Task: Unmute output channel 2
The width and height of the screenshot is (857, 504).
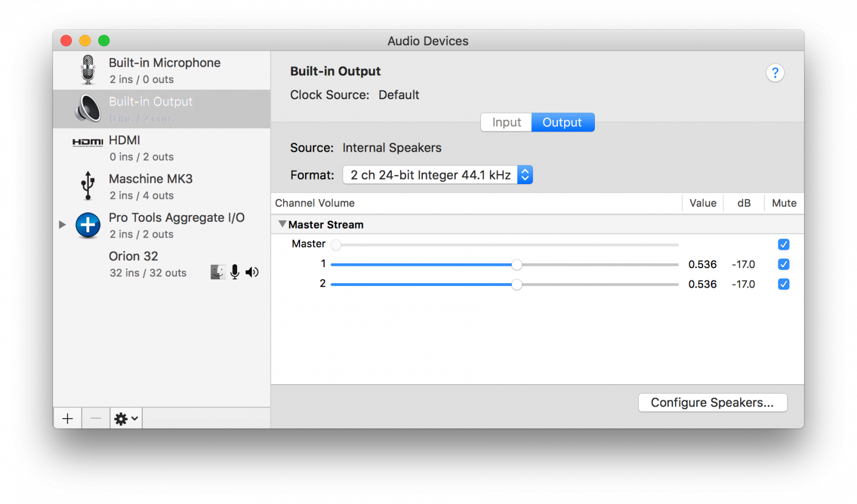Action: 783,284
